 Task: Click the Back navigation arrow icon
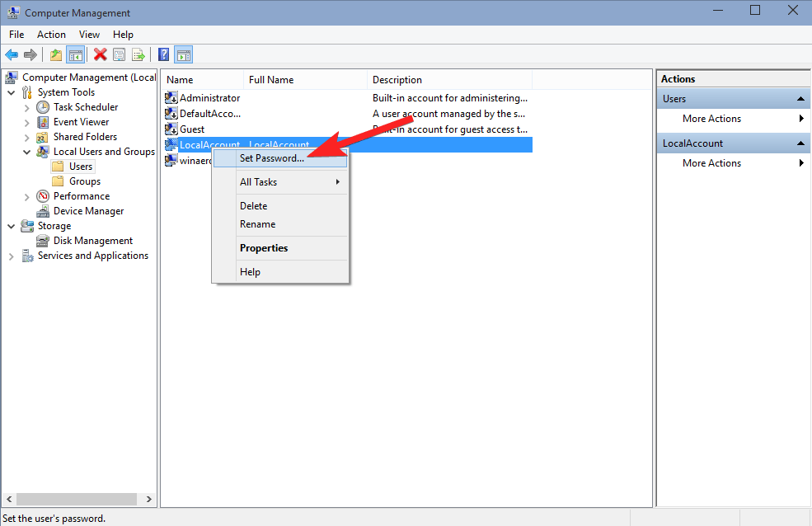(x=12, y=54)
